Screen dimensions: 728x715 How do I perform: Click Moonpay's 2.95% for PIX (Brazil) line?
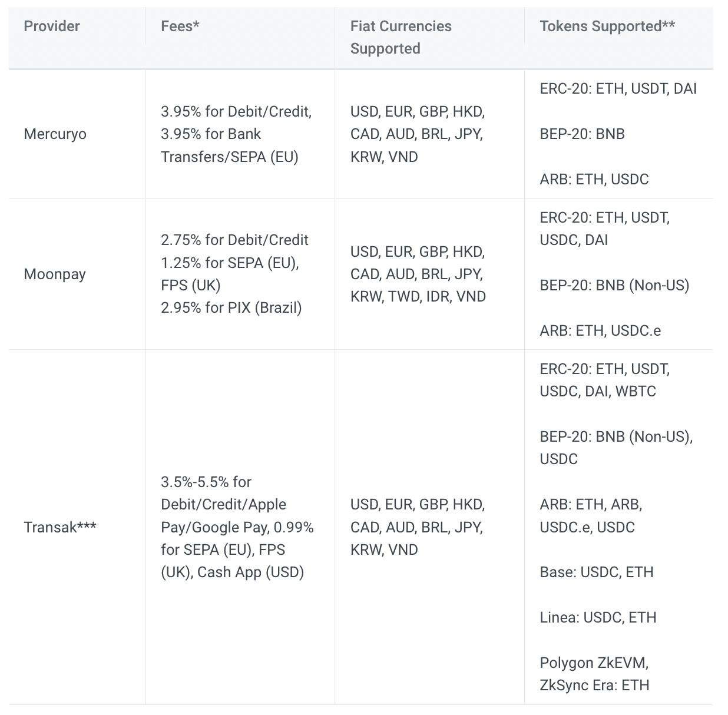point(231,308)
